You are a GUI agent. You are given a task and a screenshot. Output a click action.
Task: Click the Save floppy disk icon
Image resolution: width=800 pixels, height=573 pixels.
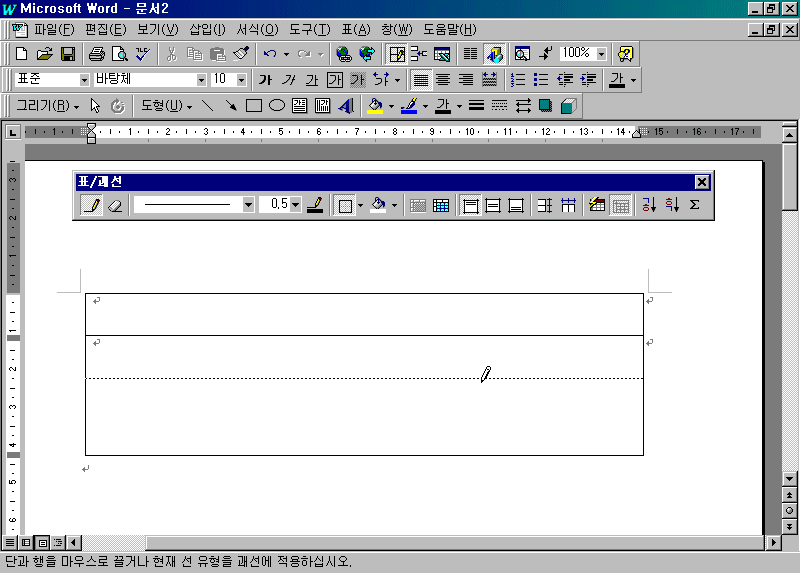point(68,53)
